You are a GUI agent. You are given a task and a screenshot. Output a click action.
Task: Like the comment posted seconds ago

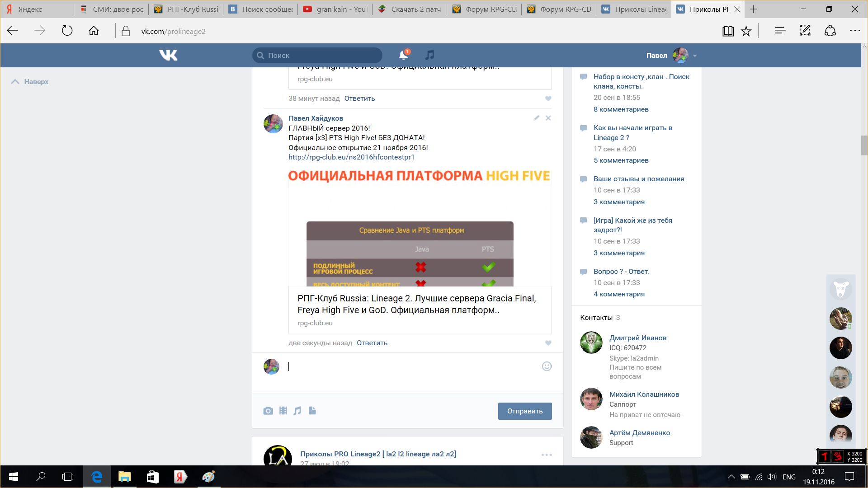pyautogui.click(x=548, y=343)
